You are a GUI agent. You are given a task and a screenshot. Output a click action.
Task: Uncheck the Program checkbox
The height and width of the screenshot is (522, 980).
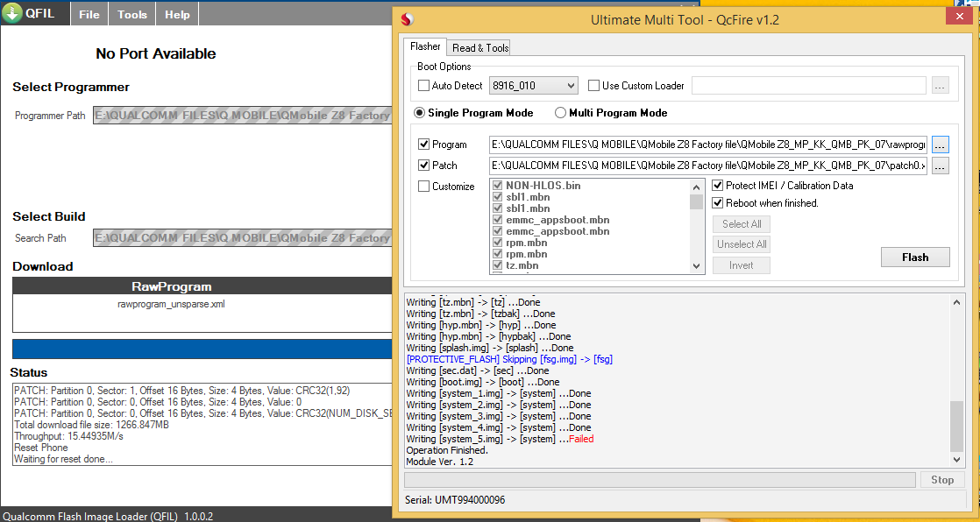pyautogui.click(x=423, y=145)
